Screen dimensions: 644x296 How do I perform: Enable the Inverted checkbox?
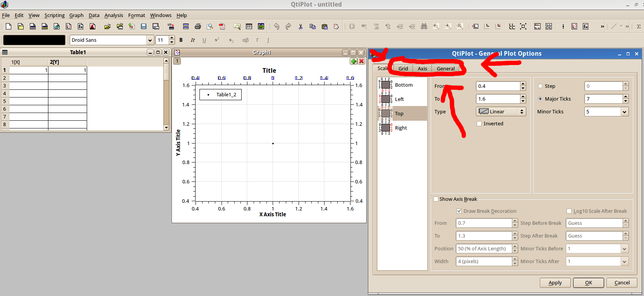479,124
